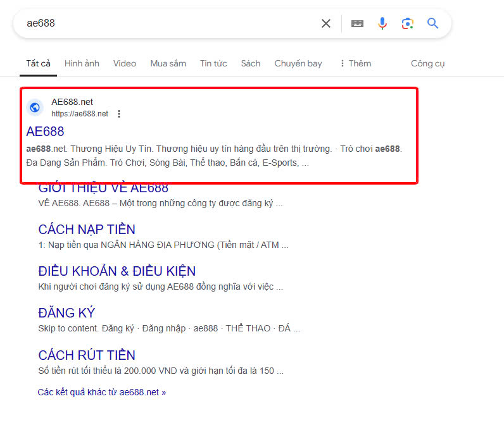
Task: Click the https://ae688.net URL text
Action: pyautogui.click(x=80, y=114)
